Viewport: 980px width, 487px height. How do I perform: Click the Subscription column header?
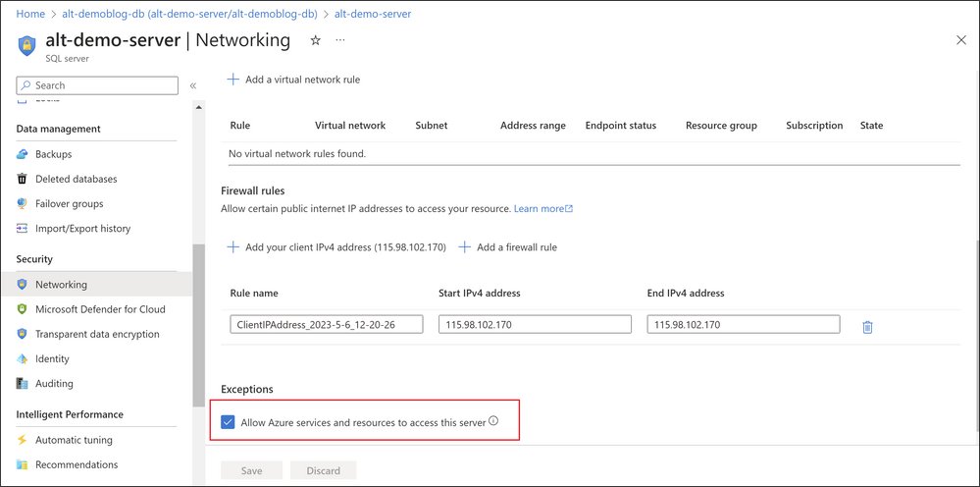[814, 125]
